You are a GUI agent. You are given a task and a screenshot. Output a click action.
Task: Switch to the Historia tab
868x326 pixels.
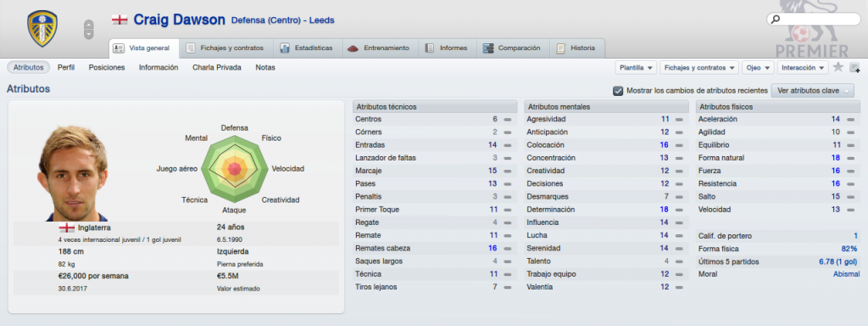pyautogui.click(x=577, y=48)
